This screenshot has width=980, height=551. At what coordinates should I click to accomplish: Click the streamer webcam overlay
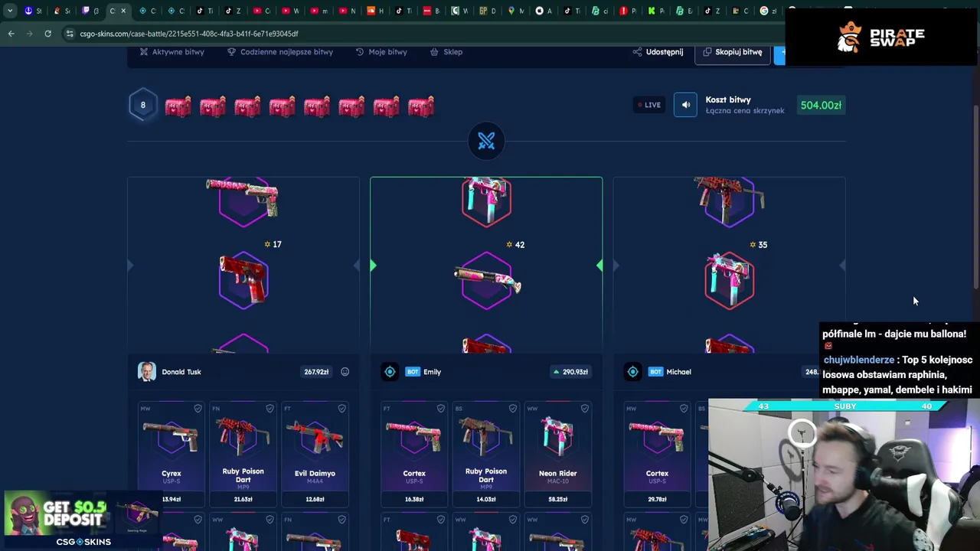tap(844, 474)
